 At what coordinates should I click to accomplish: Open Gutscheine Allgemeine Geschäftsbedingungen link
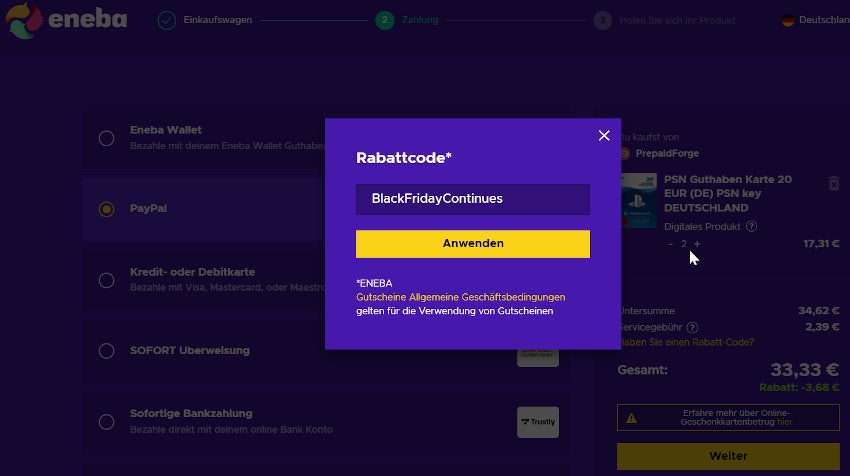pyautogui.click(x=460, y=297)
